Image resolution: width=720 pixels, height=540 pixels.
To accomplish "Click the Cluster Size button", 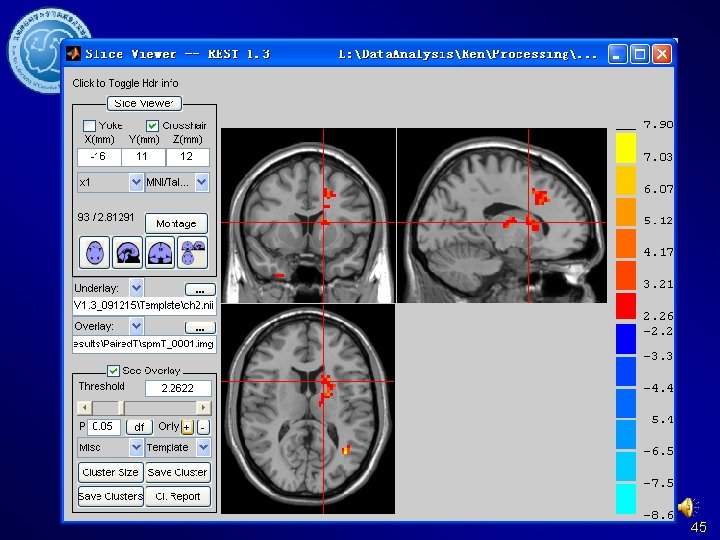I will tap(110, 472).
